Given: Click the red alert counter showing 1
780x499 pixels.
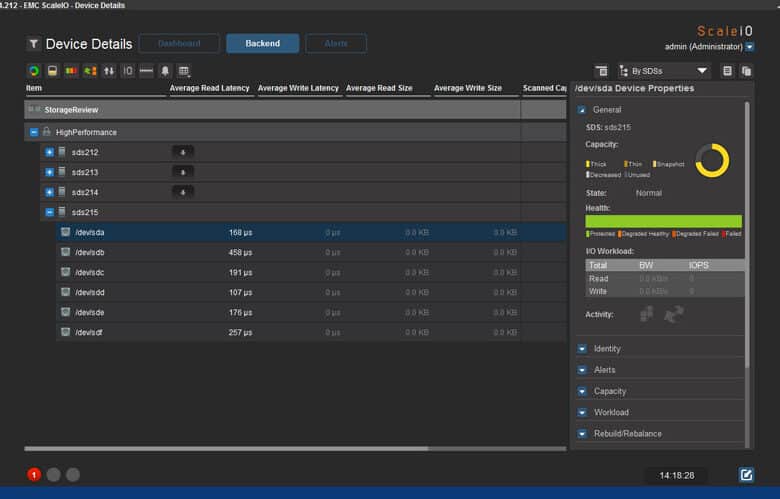Looking at the screenshot, I should [34, 475].
